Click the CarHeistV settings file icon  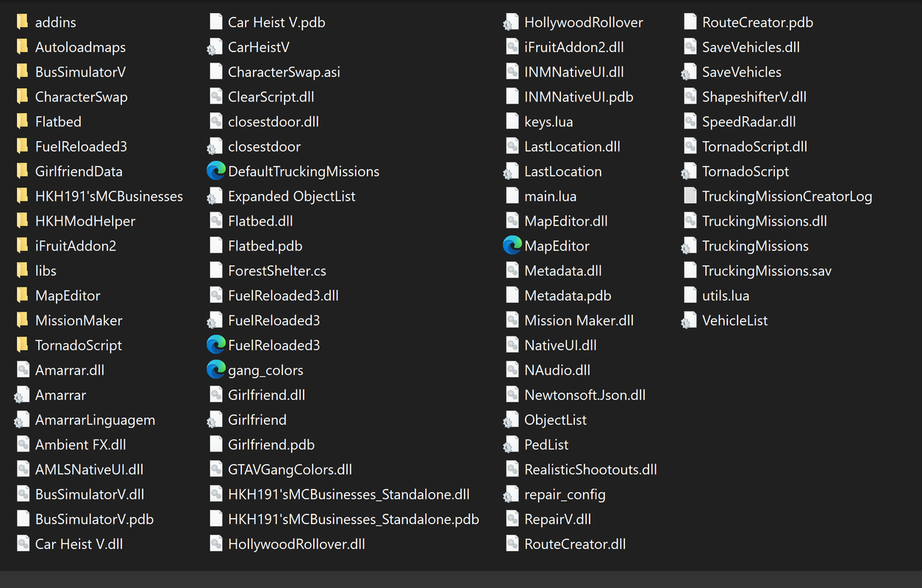pyautogui.click(x=215, y=47)
